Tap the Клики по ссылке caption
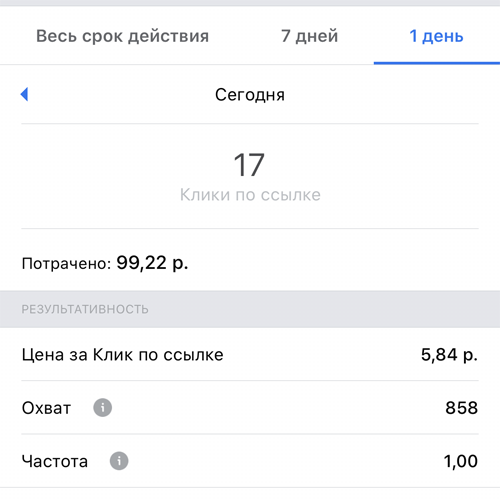The image size is (500, 500). [250, 195]
